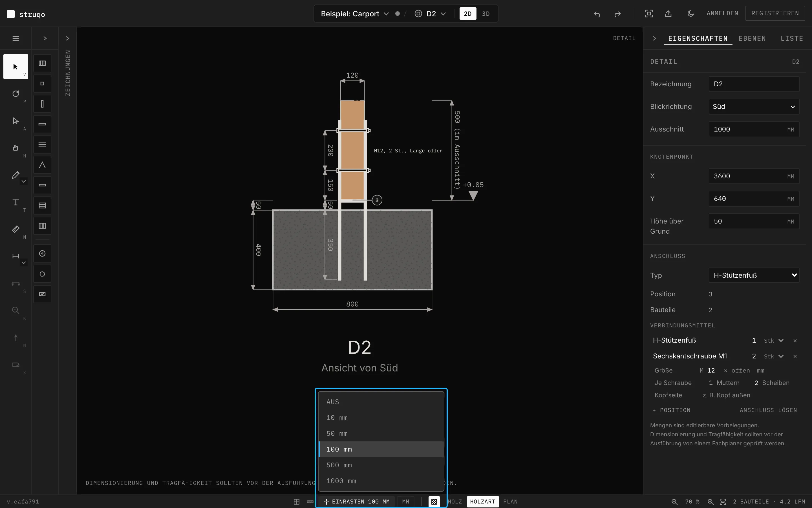Select the pencil draw tool
Image resolution: width=812 pixels, height=508 pixels.
[16, 175]
